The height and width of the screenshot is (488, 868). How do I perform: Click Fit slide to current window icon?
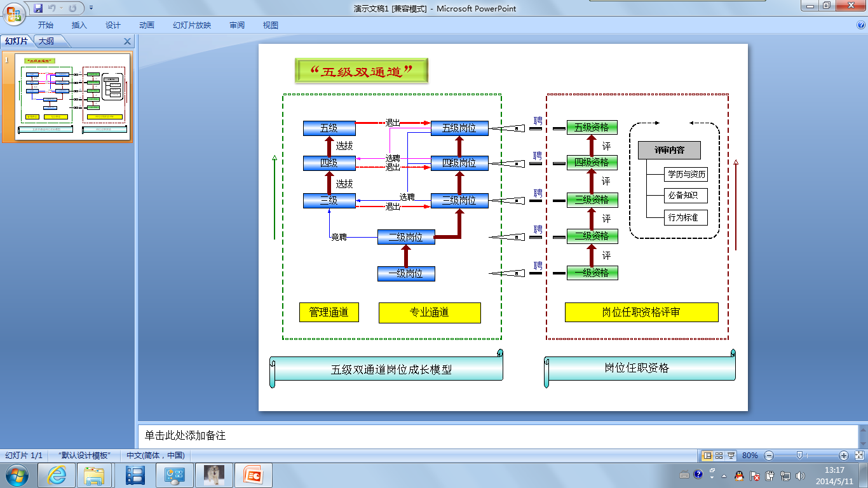(x=859, y=456)
